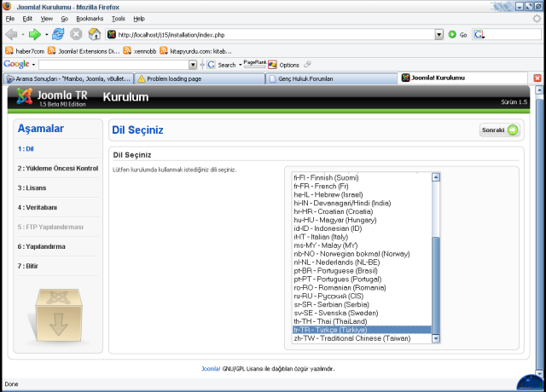Open the Bookmarks menu
Viewport: 546px width, 392px height.
click(90, 19)
